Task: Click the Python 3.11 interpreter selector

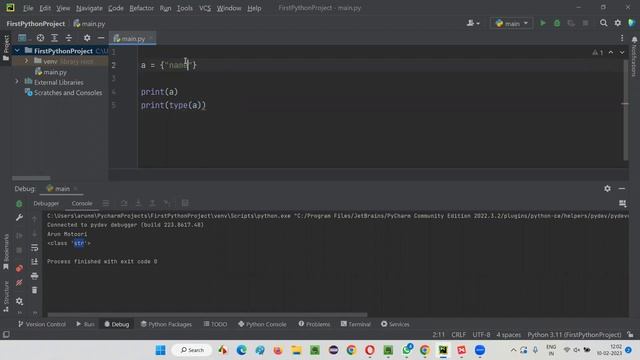Action: tap(574, 335)
